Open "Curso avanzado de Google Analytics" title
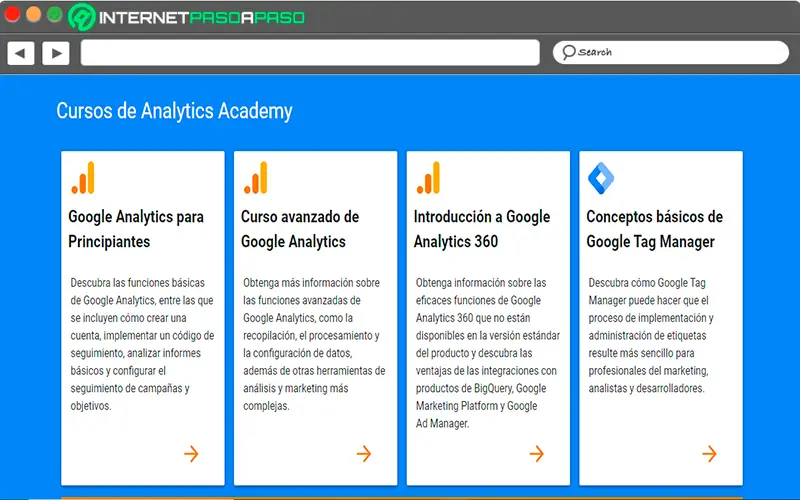 (300, 229)
